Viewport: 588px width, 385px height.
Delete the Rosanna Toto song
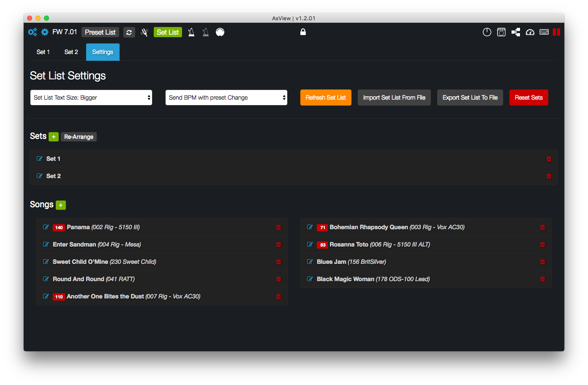coord(543,244)
